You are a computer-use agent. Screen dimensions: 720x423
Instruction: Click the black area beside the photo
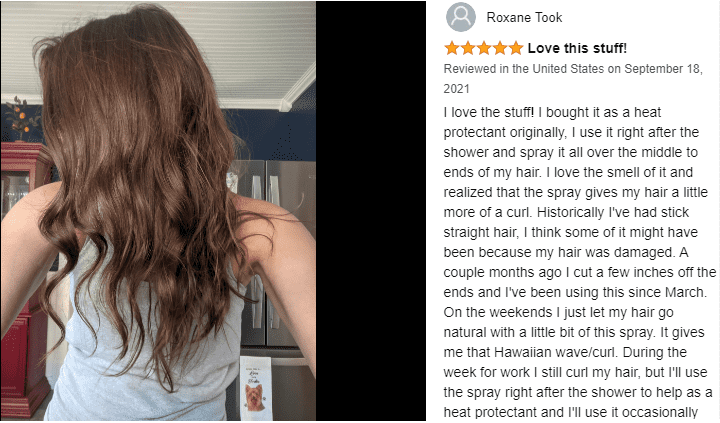(x=371, y=211)
